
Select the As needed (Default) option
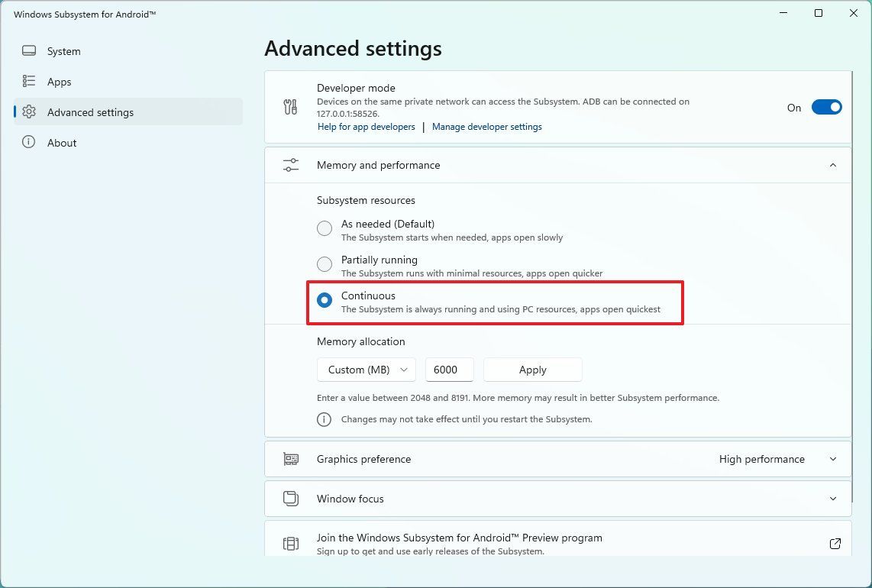pyautogui.click(x=324, y=228)
